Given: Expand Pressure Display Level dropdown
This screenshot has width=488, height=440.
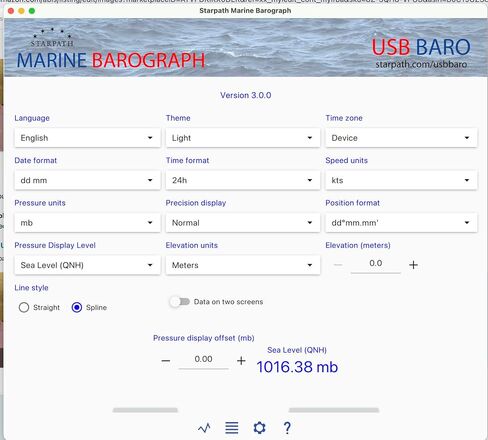Looking at the screenshot, I should 87,265.
